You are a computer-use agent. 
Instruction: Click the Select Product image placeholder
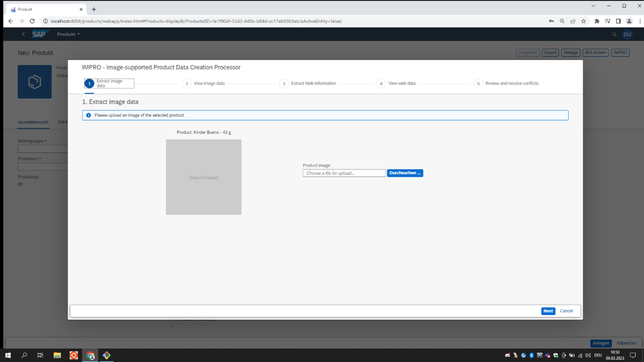coord(204,177)
